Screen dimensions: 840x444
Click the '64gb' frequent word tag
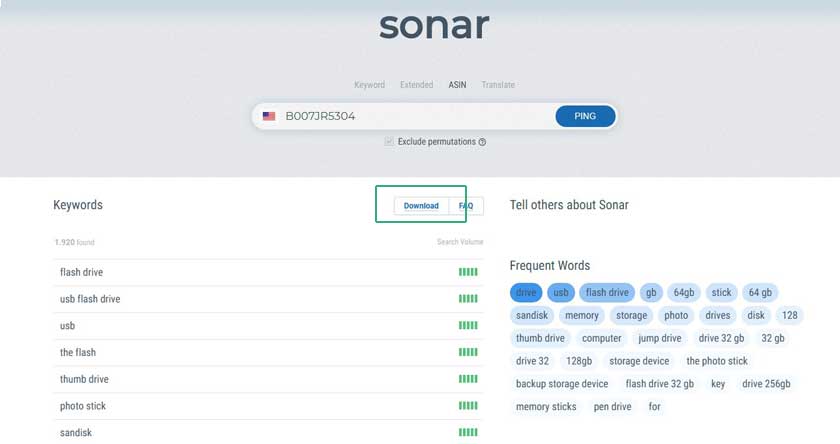click(x=684, y=292)
